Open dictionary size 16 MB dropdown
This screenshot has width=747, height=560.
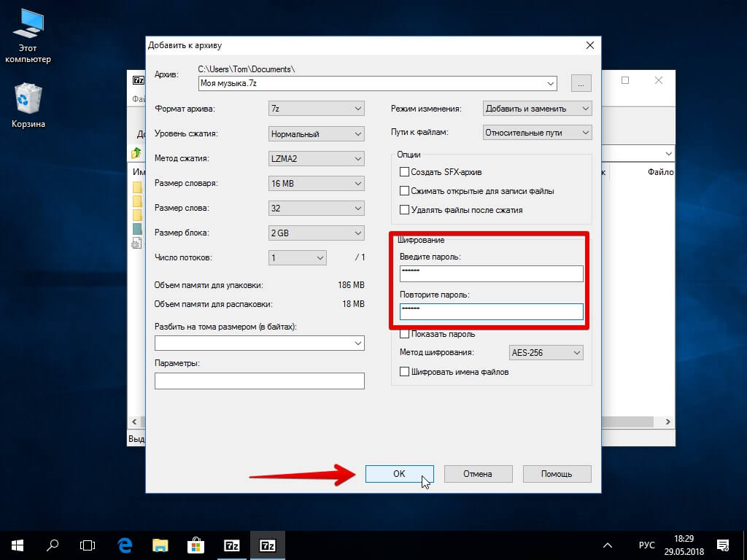(317, 183)
